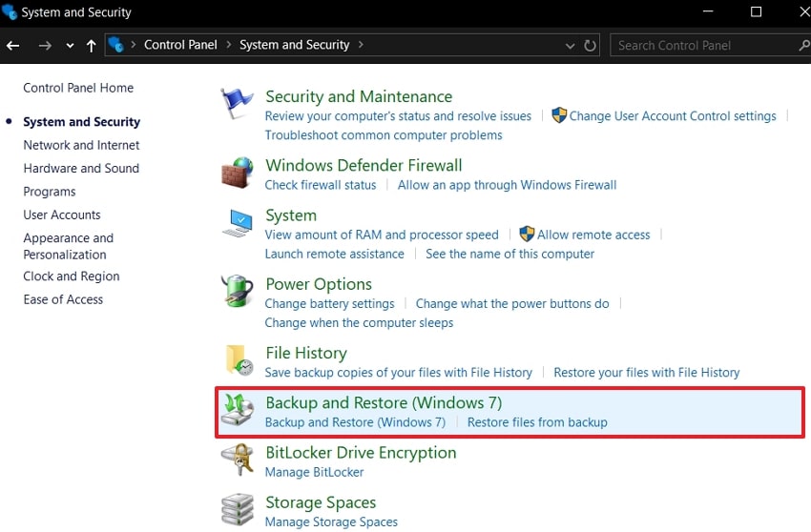Viewport: 811px width, 532px height.
Task: Click the Security and Maintenance flag icon
Action: 237,103
